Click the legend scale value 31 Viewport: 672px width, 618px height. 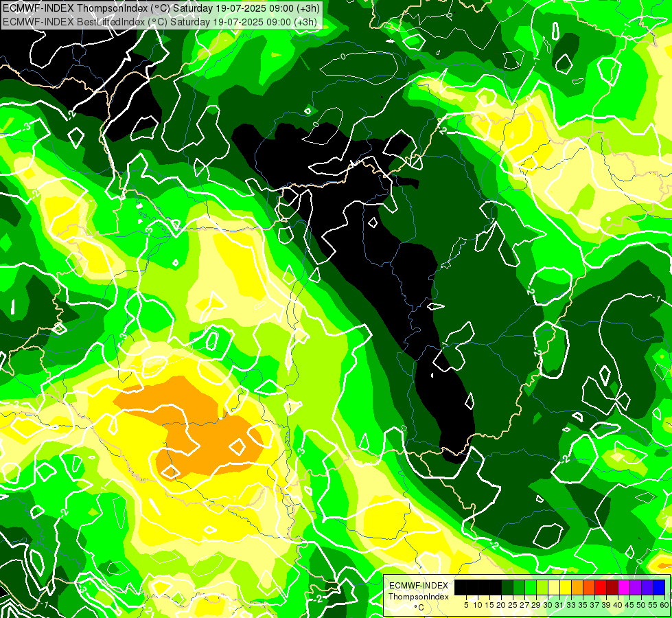tap(559, 605)
